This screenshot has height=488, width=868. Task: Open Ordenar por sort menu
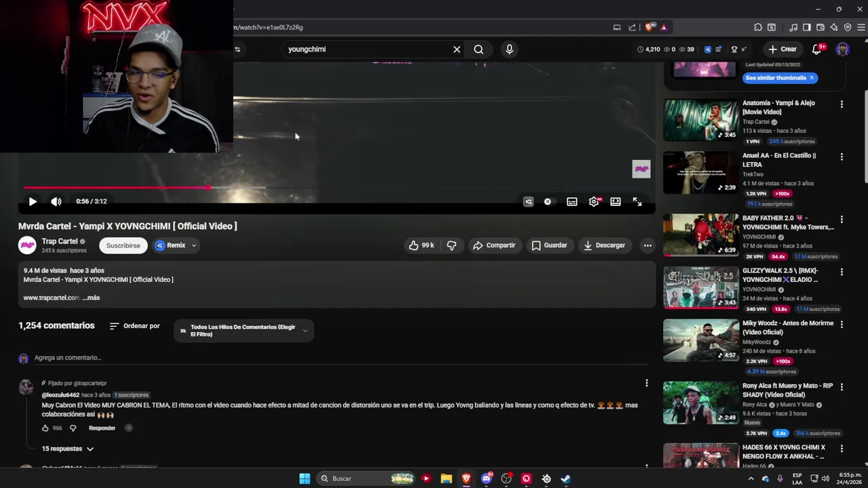[x=134, y=326]
